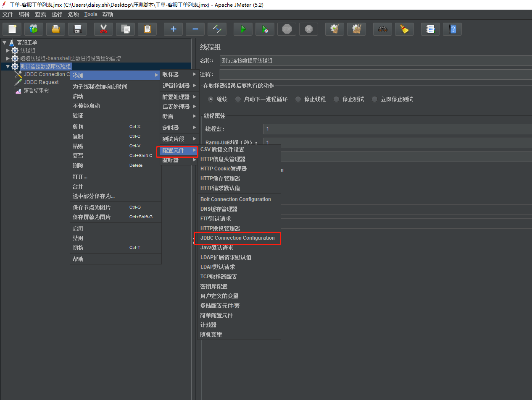Click the Clear All brooms toolbar icon
532x400 pixels.
[x=357, y=29]
